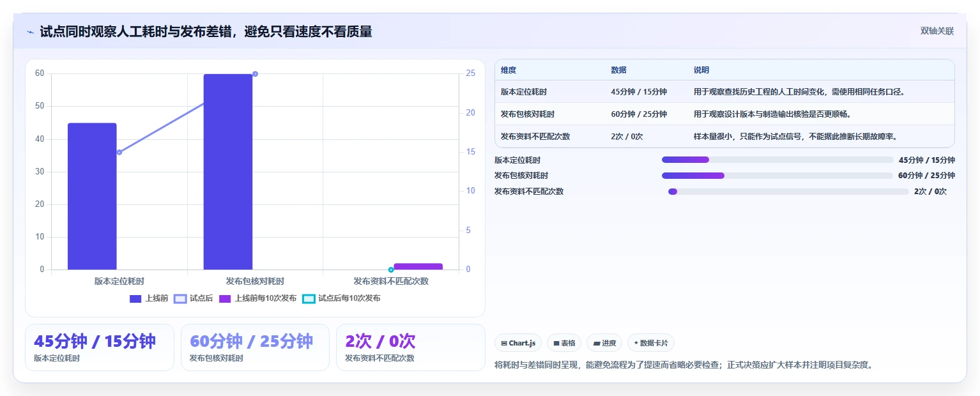The image size is (980, 396).
Task: Click the 版本定位耗时 blue bar in chart
Action: coord(92,196)
